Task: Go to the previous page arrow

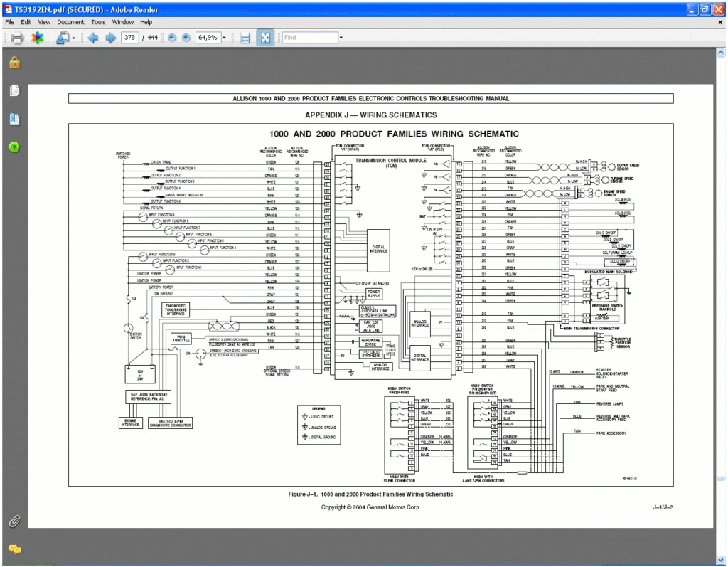Action: coord(93,38)
